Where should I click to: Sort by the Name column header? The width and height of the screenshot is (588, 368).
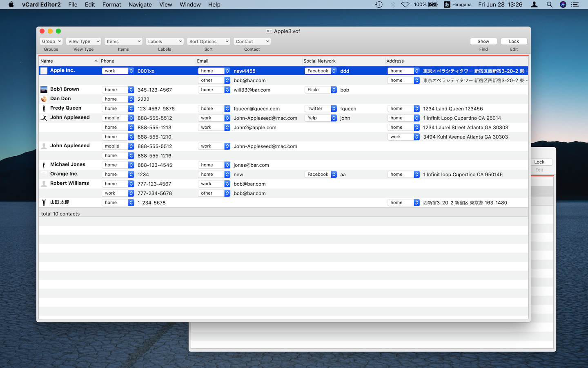(x=69, y=61)
